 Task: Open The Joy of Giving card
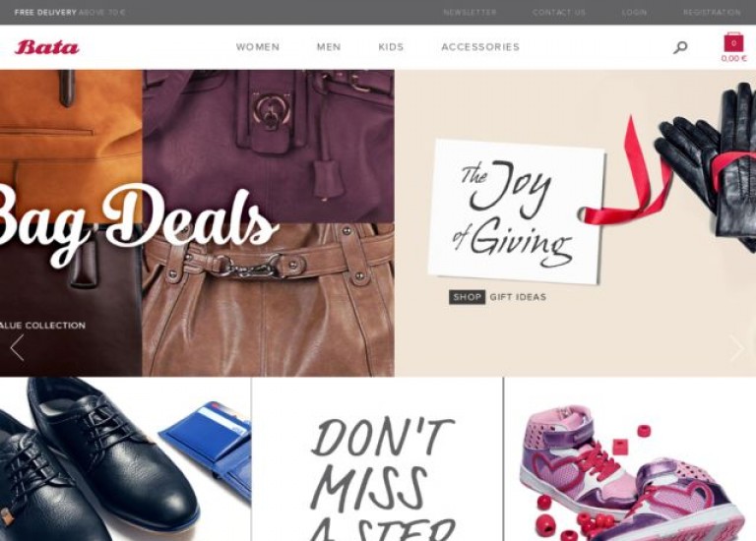[x=516, y=211]
